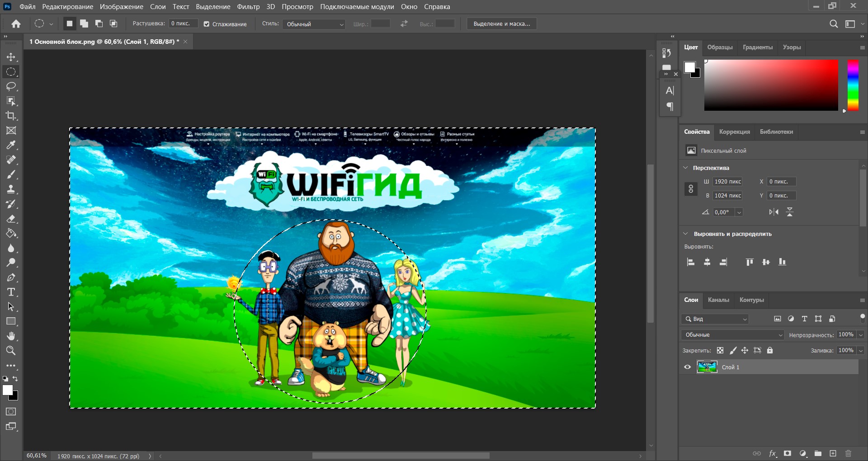Open the Стиль dropdown Обычный

(314, 24)
